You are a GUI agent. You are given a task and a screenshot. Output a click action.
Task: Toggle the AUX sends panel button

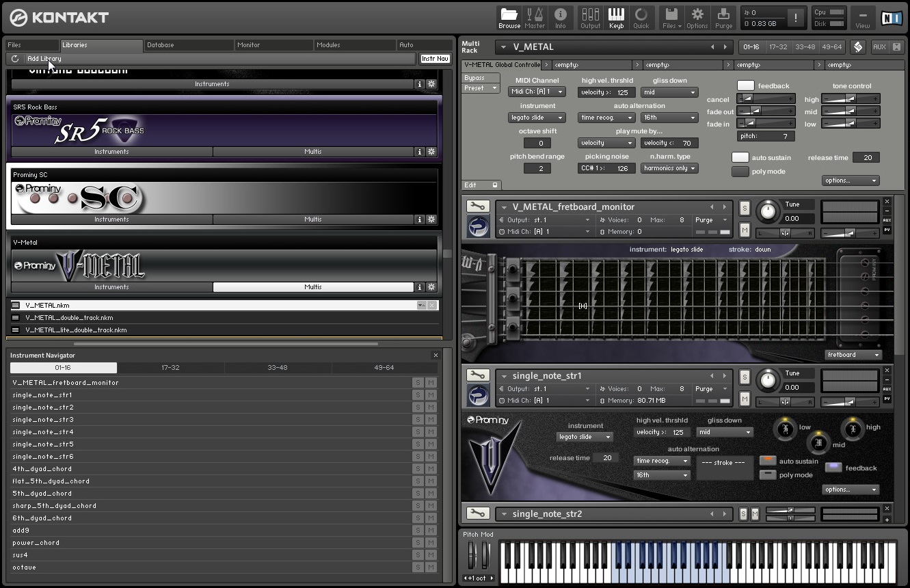tap(879, 47)
